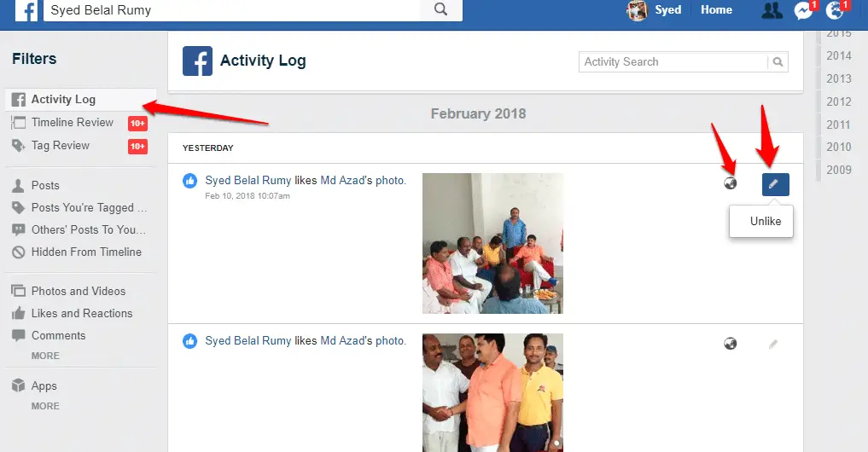Click the blue like icon of second activity
The height and width of the screenshot is (452, 868).
[x=189, y=341]
